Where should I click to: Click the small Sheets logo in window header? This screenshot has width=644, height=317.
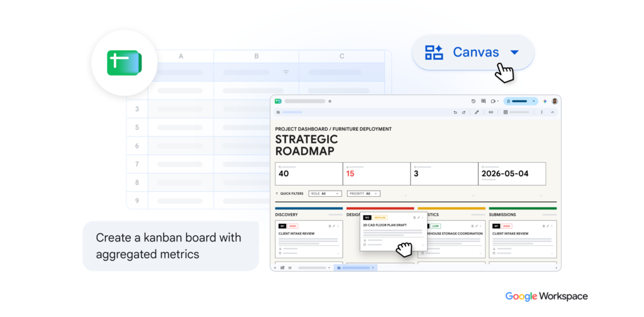[278, 101]
